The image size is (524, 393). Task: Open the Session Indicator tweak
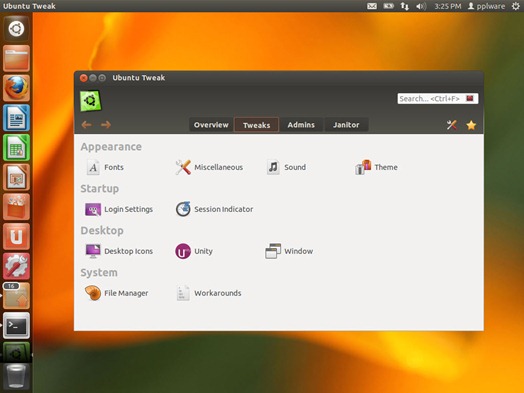(214, 209)
